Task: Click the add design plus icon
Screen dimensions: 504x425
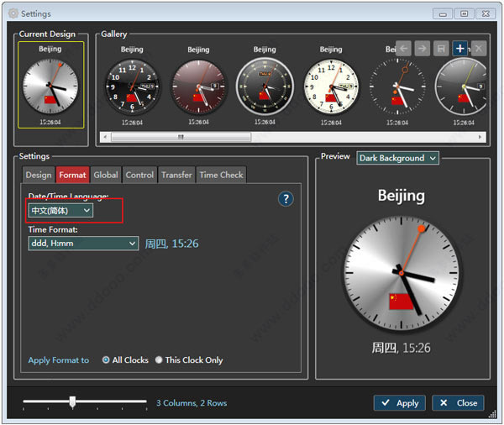Action: tap(459, 49)
